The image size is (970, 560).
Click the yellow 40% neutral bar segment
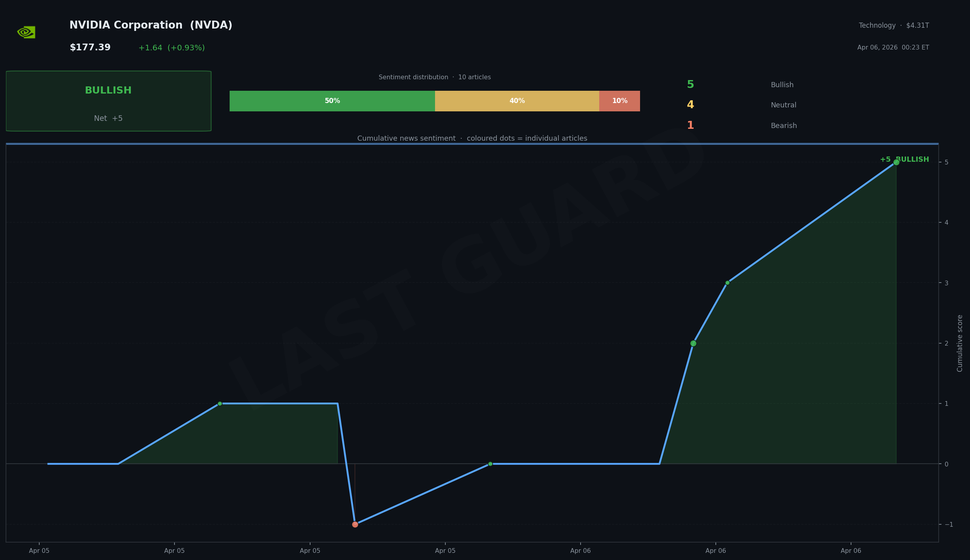pyautogui.click(x=517, y=101)
